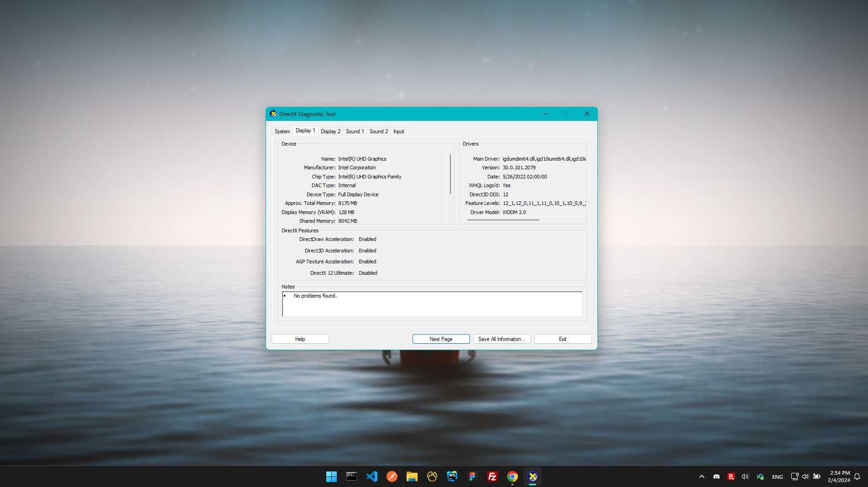Click the name Intel(R) UHD Graphics

click(362, 159)
